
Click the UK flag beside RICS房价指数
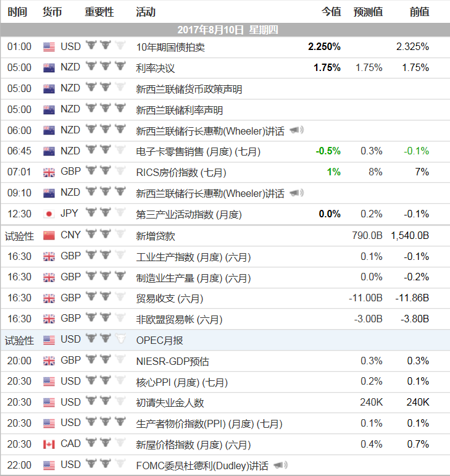[49, 172]
